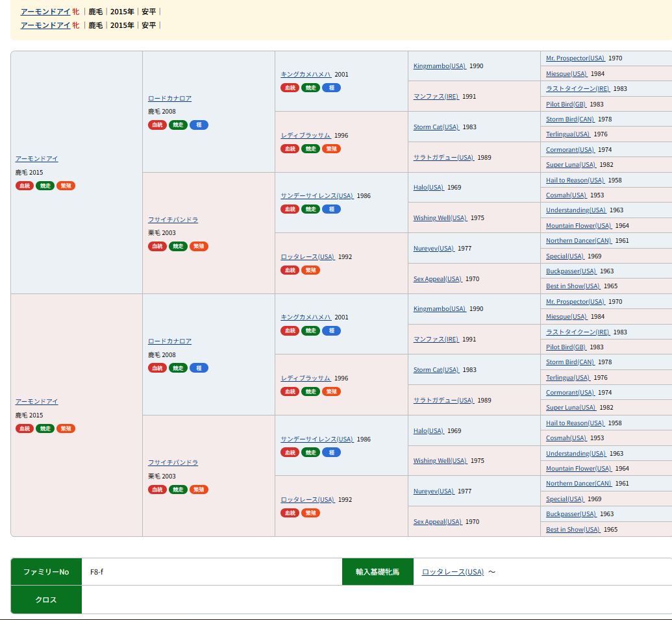Open Kingmambo(USA) link in lower pedigree
Image resolution: width=672 pixels, height=620 pixels.
pos(440,309)
